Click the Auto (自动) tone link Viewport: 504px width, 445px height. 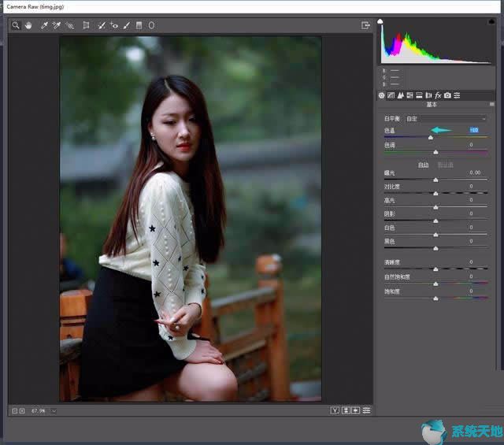423,165
